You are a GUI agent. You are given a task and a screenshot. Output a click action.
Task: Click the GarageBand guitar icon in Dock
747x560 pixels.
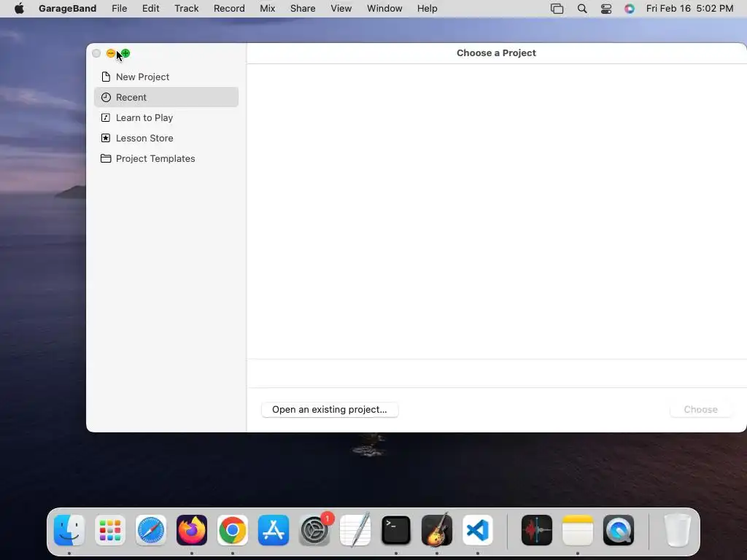click(437, 530)
